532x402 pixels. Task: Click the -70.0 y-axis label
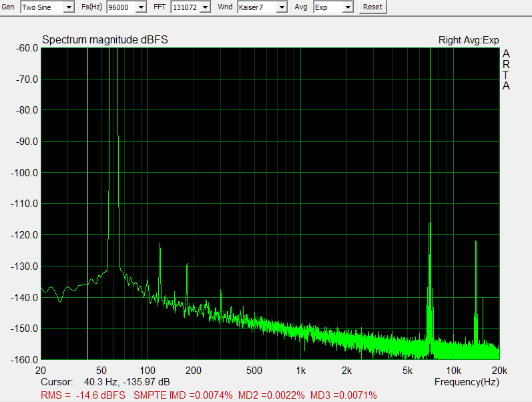[x=27, y=79]
